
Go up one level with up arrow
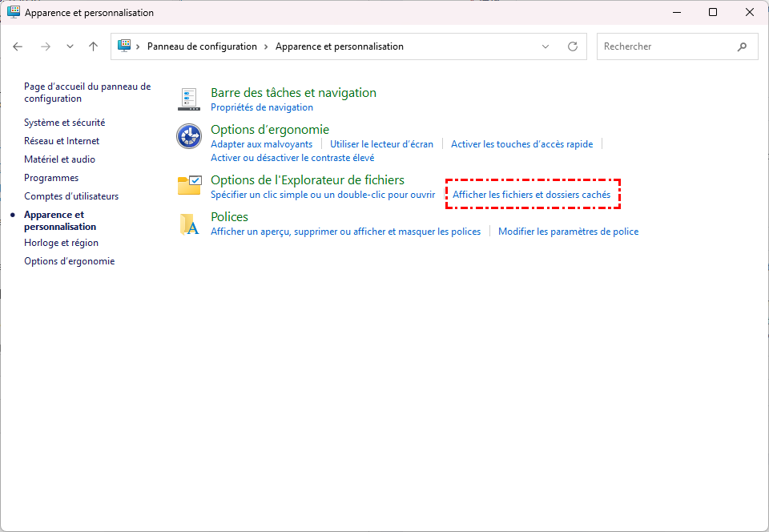93,46
